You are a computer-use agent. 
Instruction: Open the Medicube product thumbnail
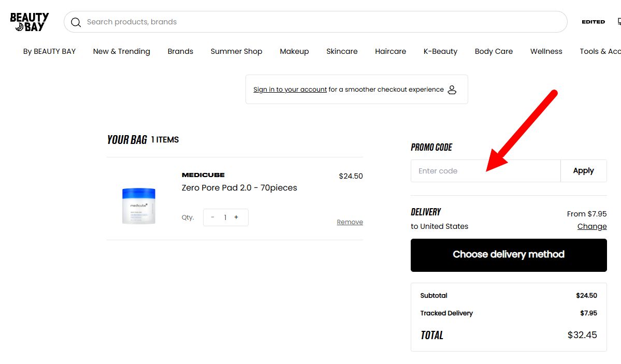tap(139, 205)
